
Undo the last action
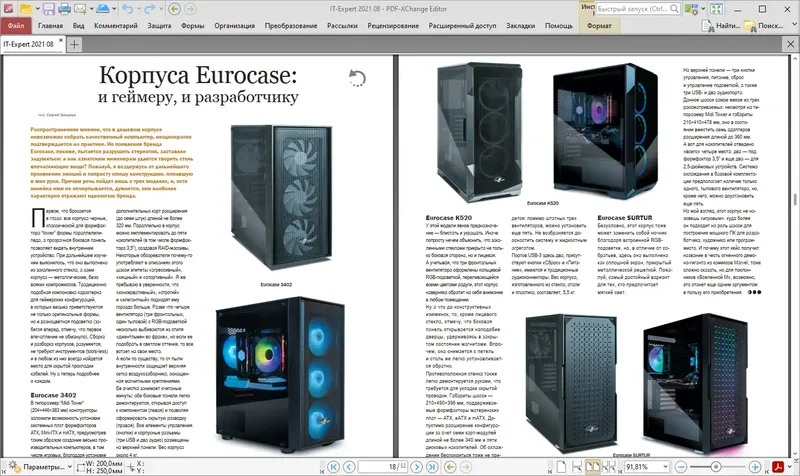coord(128,9)
